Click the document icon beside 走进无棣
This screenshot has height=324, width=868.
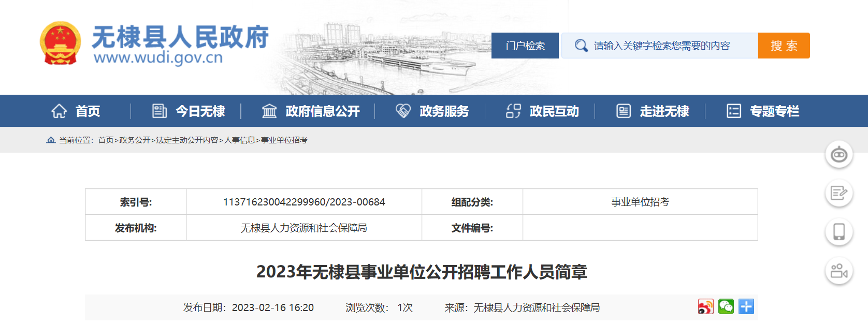[x=624, y=111]
